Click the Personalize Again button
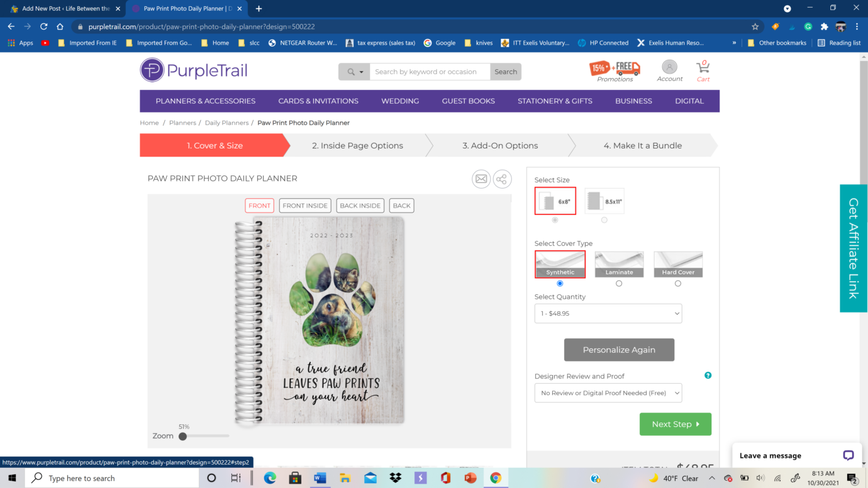Image resolution: width=868 pixels, height=488 pixels. tap(619, 350)
